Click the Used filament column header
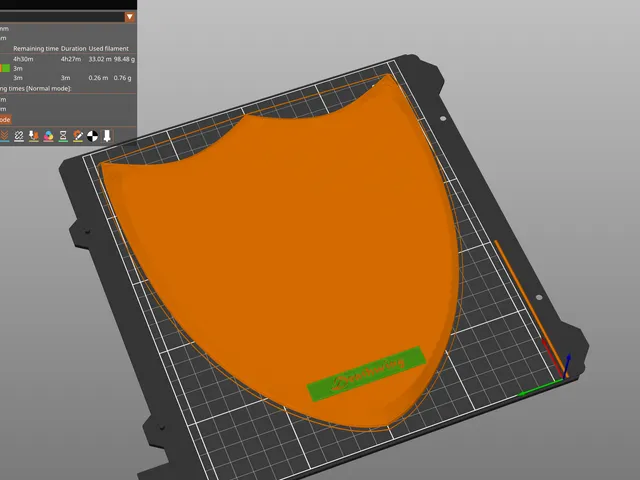This screenshot has height=480, width=640. [109, 49]
